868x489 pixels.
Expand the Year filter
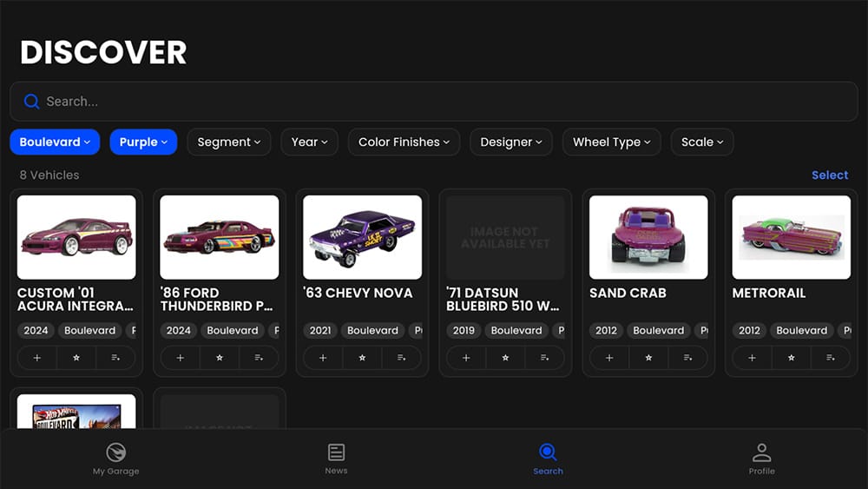[310, 142]
